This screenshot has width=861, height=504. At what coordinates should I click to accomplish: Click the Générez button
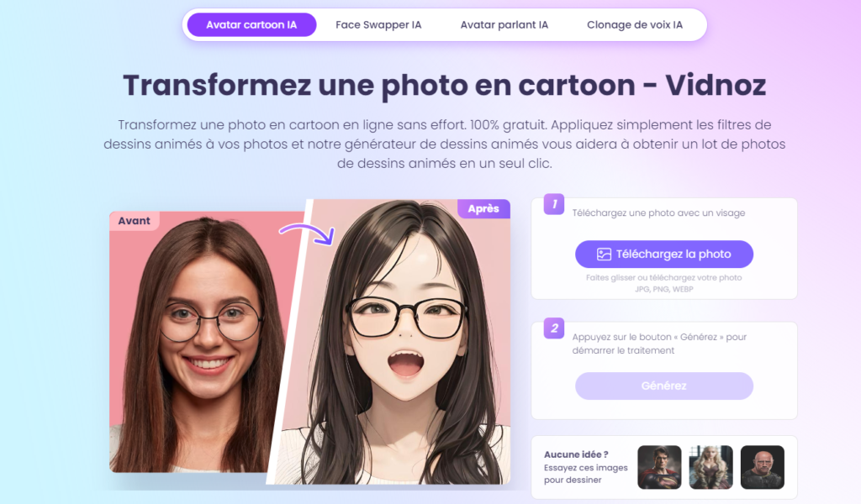click(x=664, y=386)
